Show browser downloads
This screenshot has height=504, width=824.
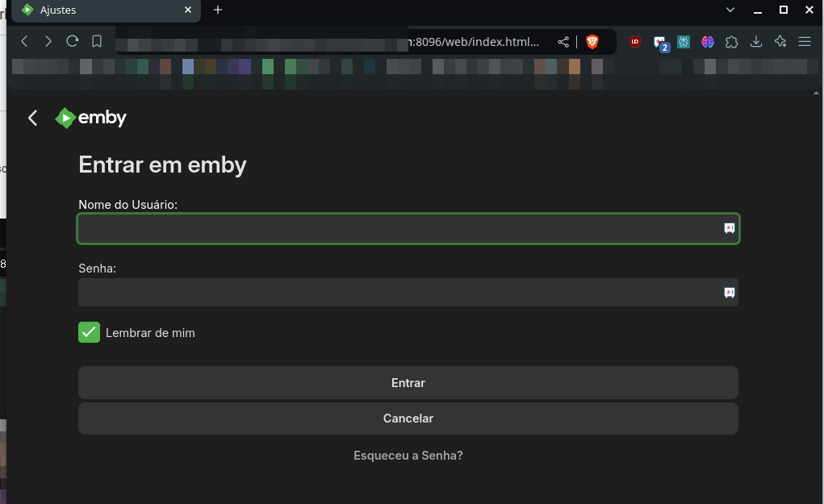(755, 42)
